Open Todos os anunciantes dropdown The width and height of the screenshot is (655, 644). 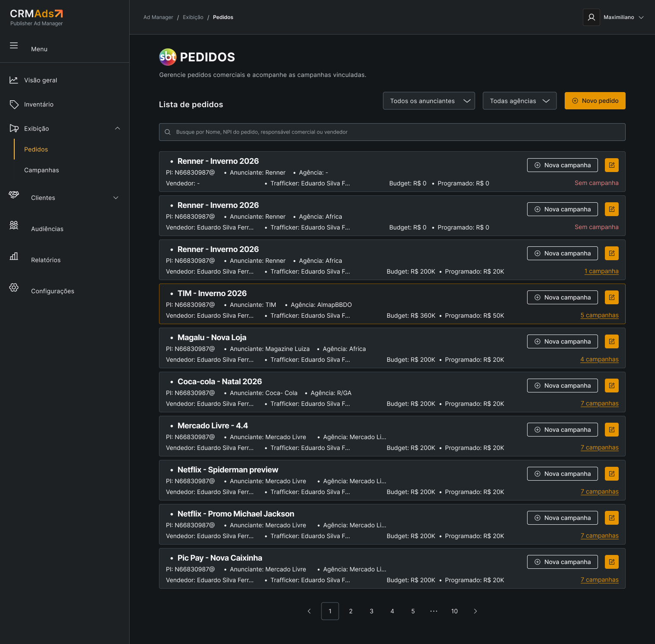(x=429, y=101)
